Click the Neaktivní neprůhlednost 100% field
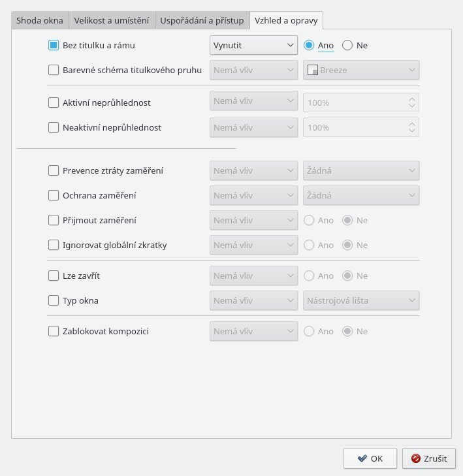The width and height of the screenshot is (463, 476). click(361, 127)
